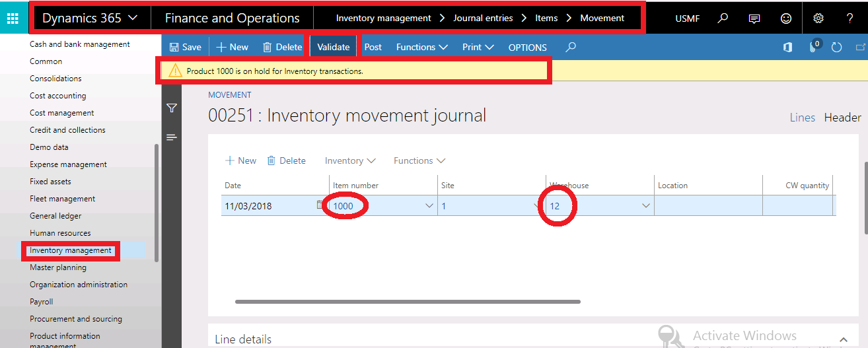The image size is (868, 348).
Task: Add a New journal line
Action: [x=240, y=160]
